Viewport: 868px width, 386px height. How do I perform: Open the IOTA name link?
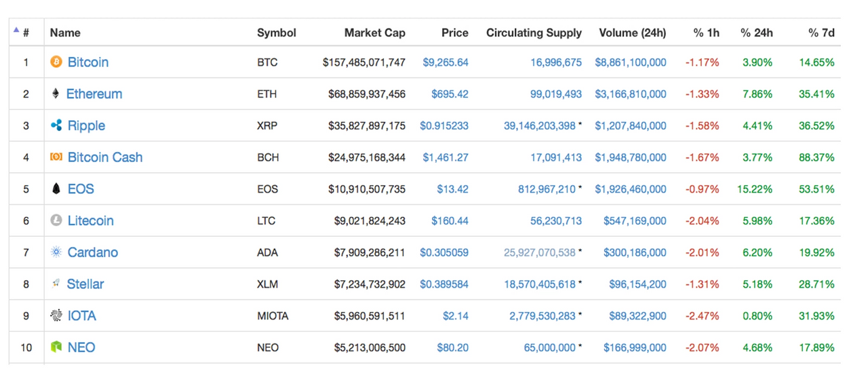pyautogui.click(x=82, y=315)
